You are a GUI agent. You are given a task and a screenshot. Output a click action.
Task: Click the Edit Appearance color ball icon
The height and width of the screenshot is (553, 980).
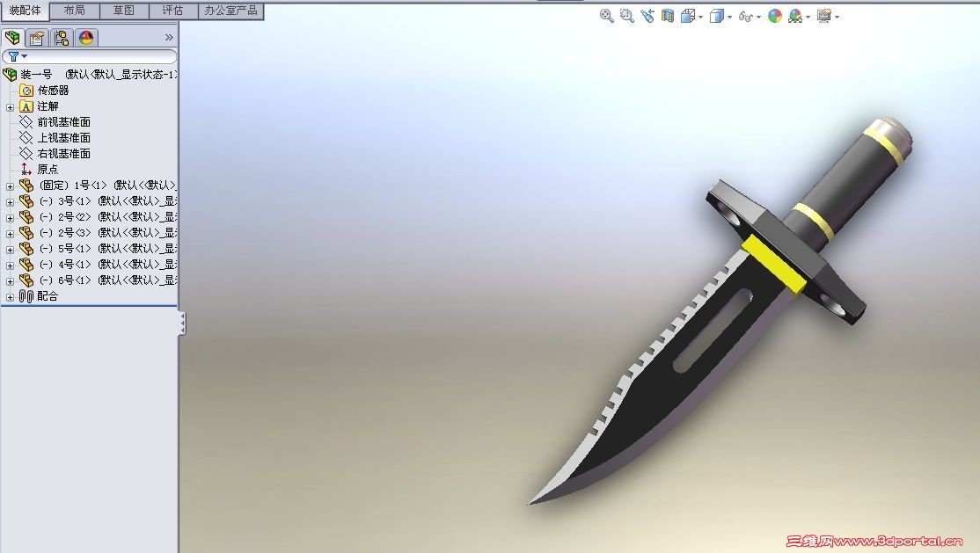775,16
